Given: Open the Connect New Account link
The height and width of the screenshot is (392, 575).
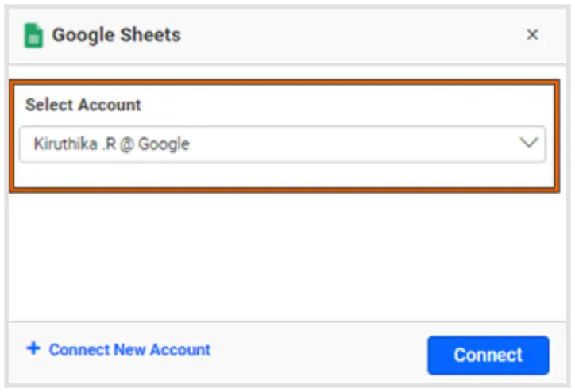Looking at the screenshot, I should click(129, 349).
